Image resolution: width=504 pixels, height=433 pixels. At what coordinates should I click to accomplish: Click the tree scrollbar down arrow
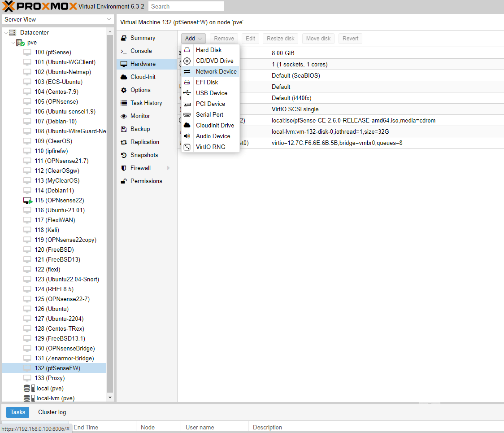110,398
